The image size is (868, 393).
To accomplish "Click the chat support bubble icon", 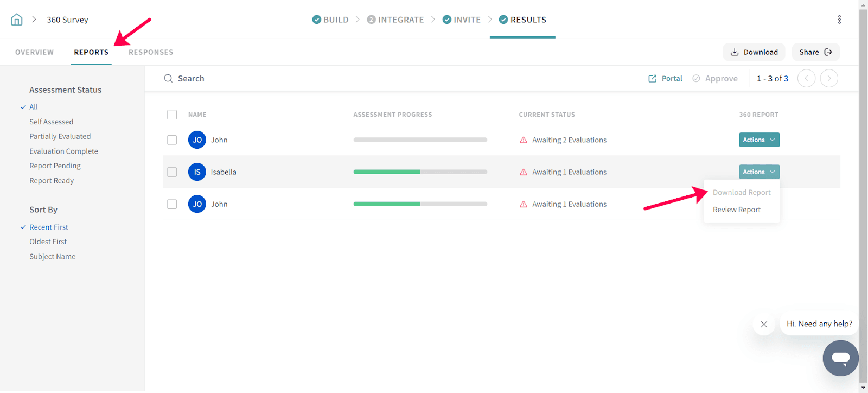I will (840, 358).
